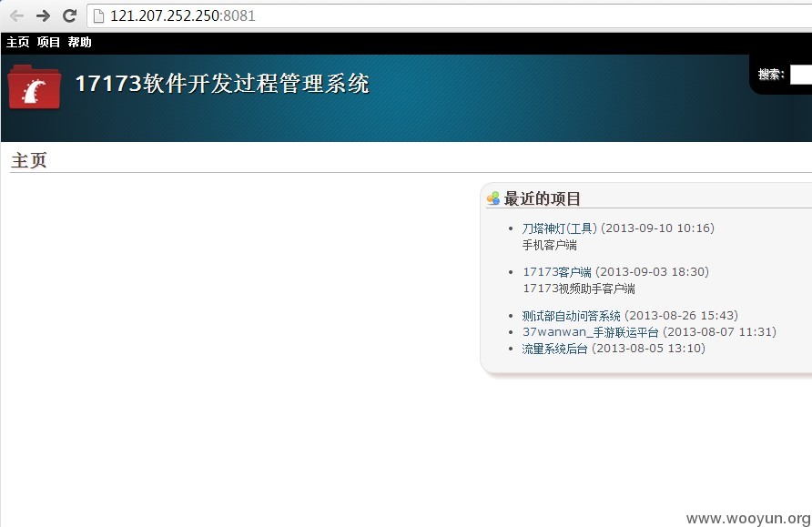This screenshot has height=527, width=812.
Task: Focus the address bar showing 121.207.252.250:8081
Action: click(449, 16)
